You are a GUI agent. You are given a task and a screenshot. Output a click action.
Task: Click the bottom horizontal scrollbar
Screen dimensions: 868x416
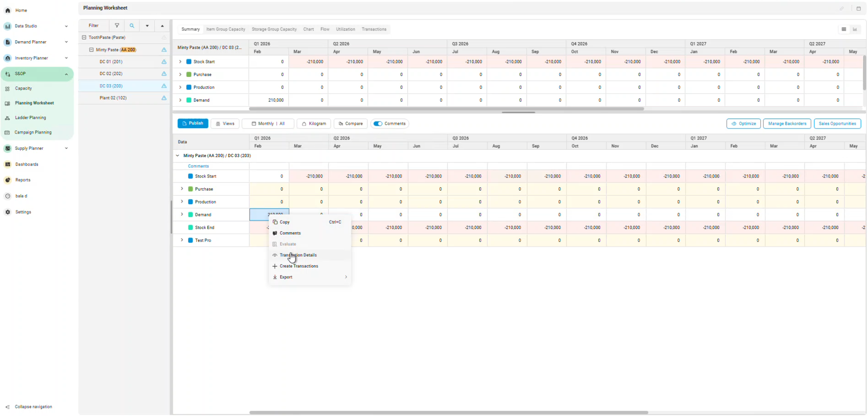coord(448,412)
